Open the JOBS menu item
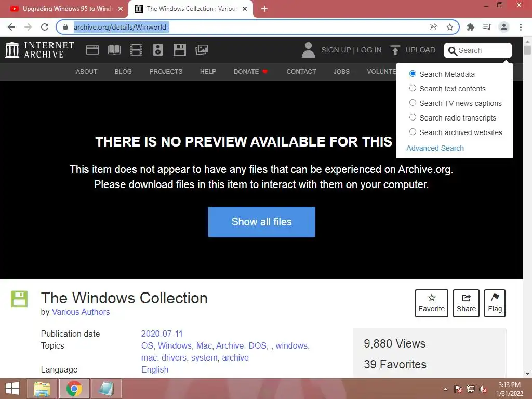 [x=341, y=72]
